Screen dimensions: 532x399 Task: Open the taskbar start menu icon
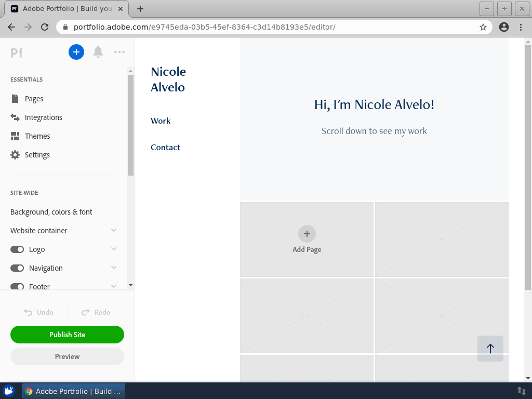(x=9, y=391)
